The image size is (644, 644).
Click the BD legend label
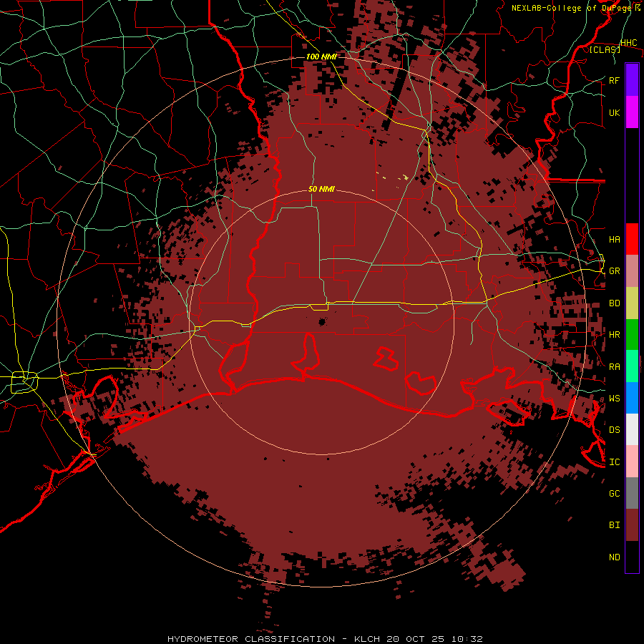pyautogui.click(x=615, y=303)
